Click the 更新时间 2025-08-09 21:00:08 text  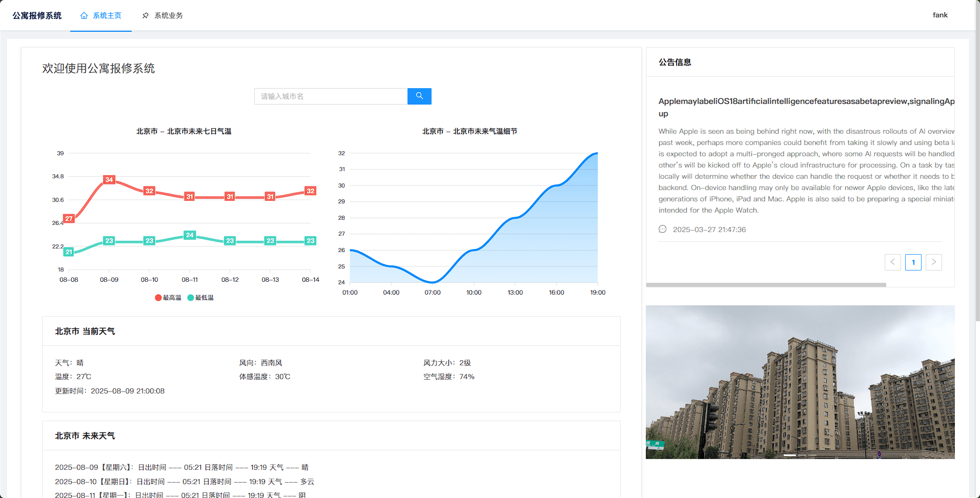[x=110, y=391]
